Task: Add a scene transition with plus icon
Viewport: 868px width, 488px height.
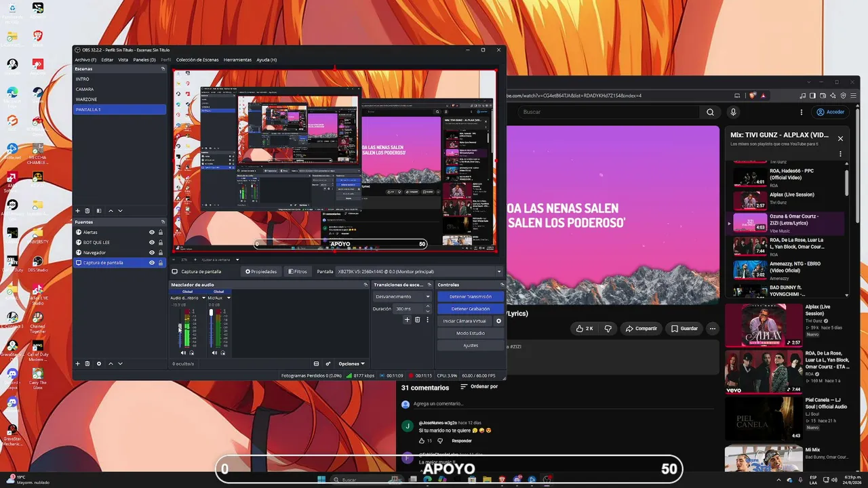Action: click(x=407, y=320)
